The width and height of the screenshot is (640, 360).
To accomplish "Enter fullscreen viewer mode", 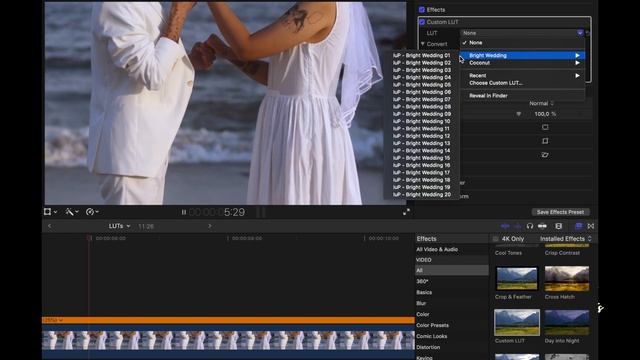I will [x=406, y=212].
